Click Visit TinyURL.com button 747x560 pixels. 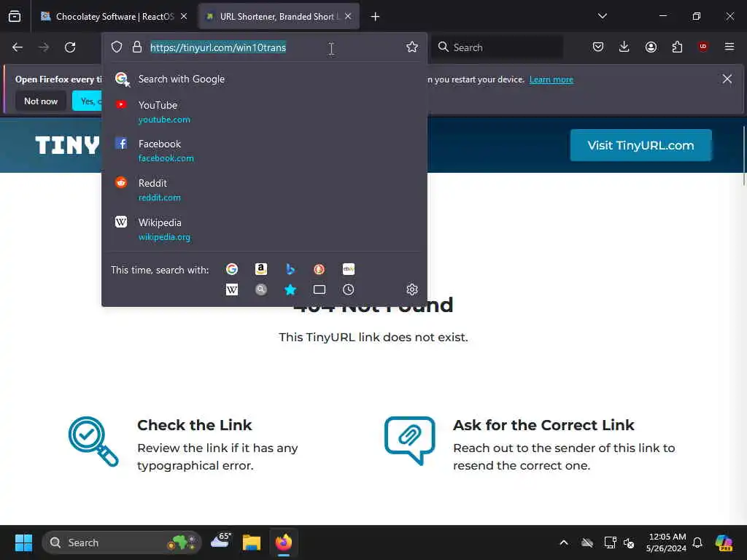(x=640, y=145)
